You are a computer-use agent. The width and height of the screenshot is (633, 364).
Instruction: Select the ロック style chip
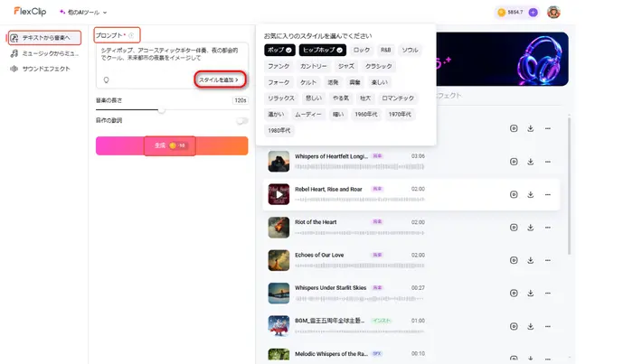click(x=362, y=50)
